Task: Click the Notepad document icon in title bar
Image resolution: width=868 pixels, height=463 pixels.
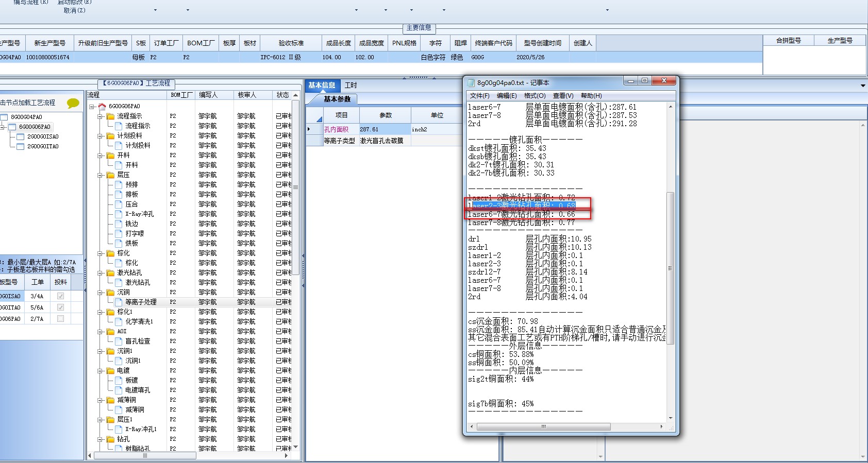Action: pos(471,82)
